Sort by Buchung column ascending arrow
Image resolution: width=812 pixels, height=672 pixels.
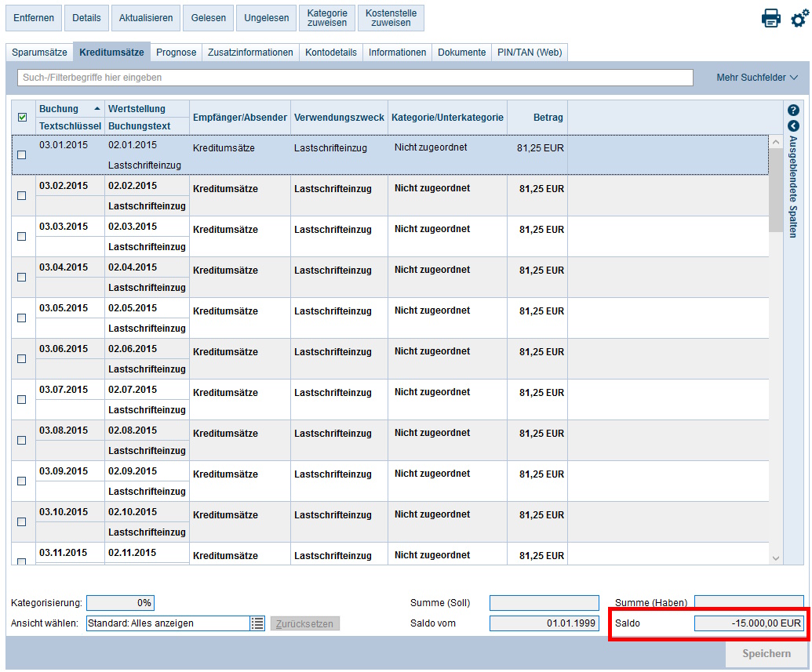(97, 109)
